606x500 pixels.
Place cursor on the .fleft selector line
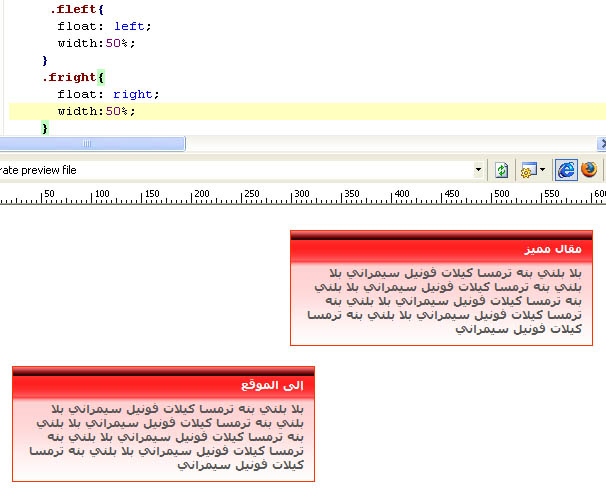pos(77,9)
